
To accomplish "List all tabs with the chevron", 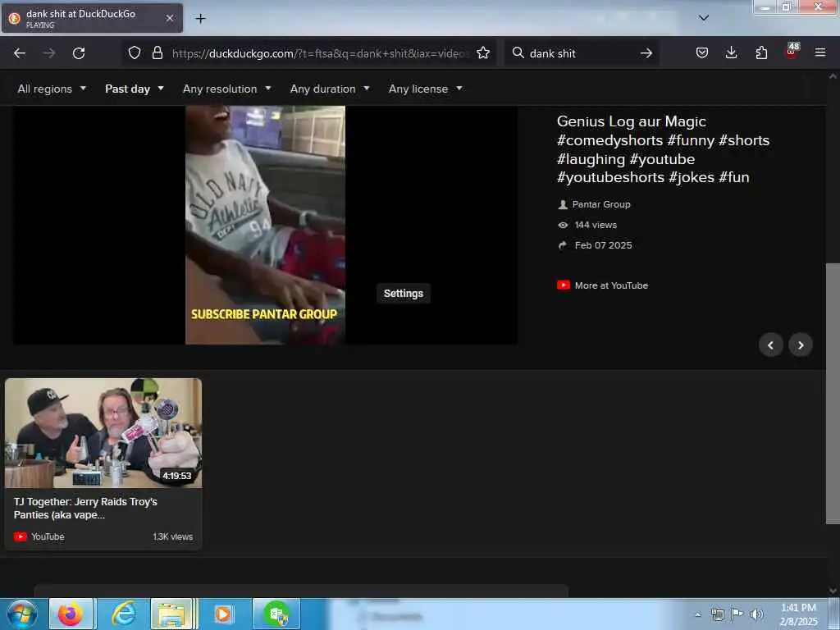I will 704,18.
